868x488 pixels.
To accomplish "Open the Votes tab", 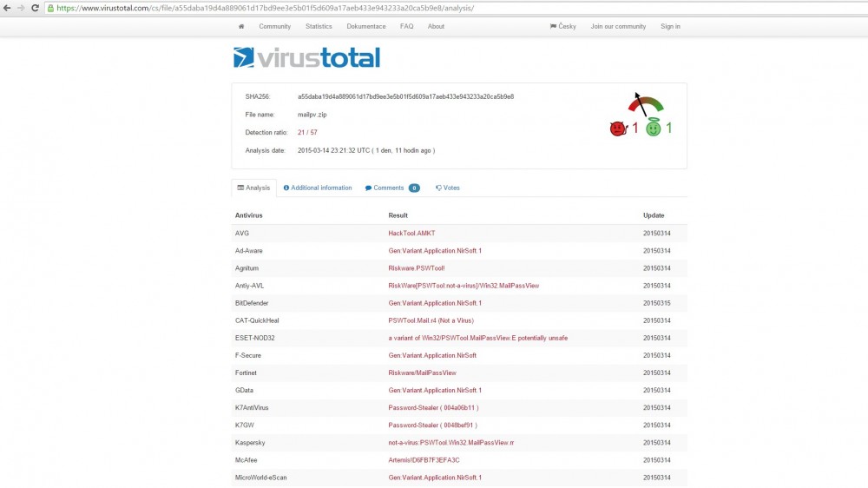I will tap(448, 188).
